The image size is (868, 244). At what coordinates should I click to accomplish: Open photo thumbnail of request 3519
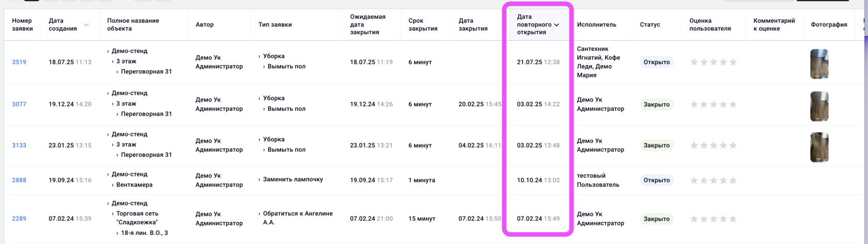(819, 63)
